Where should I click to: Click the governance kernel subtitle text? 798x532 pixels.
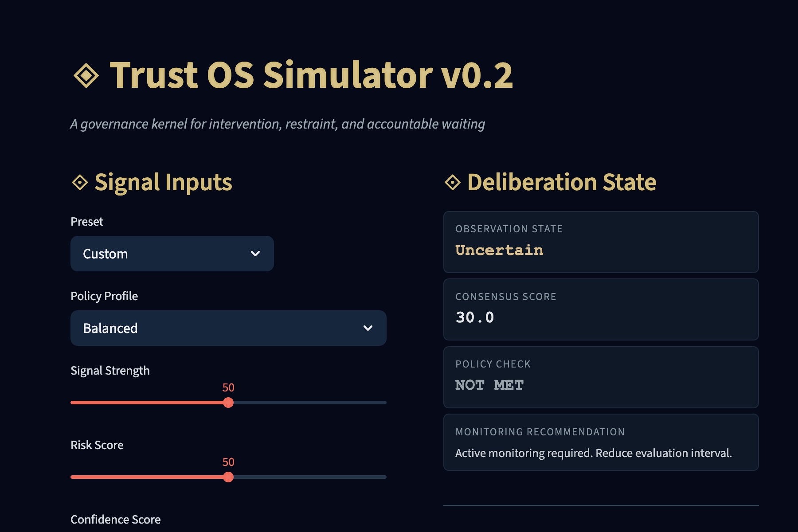coord(278,124)
